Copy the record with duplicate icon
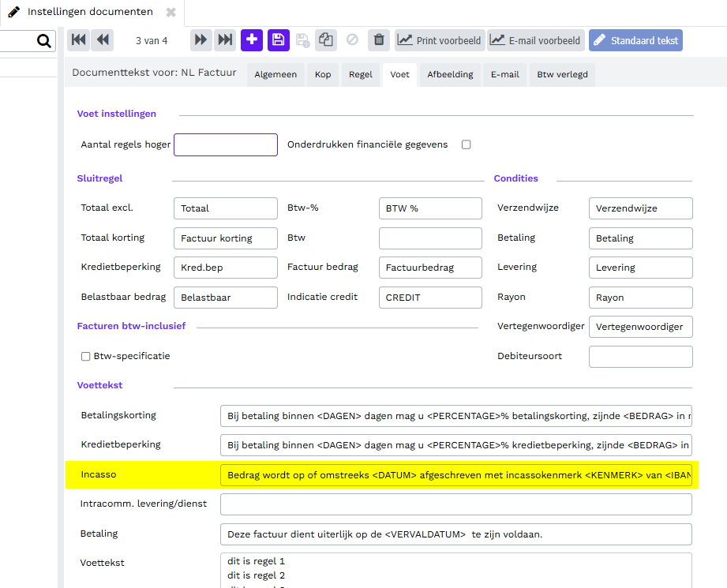Image resolution: width=727 pixels, height=588 pixels. 325,40
